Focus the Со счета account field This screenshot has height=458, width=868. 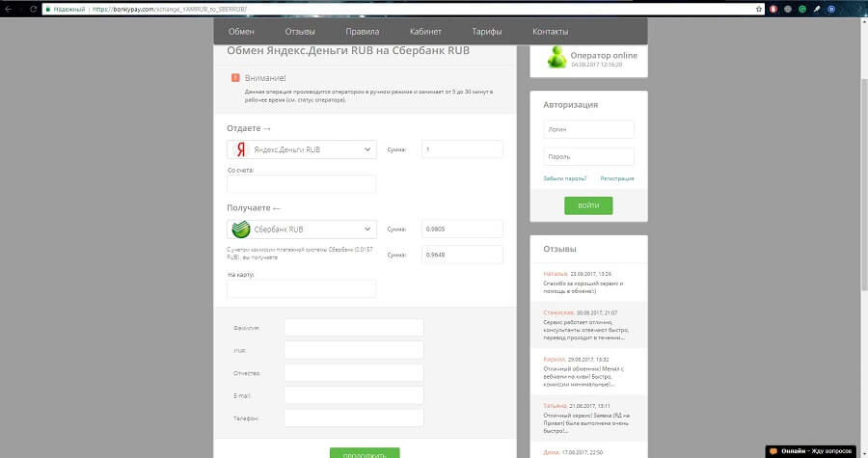[302, 183]
